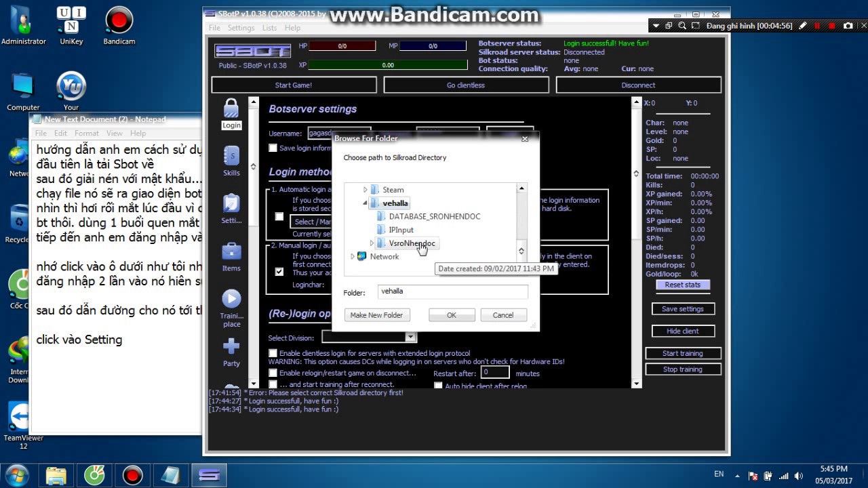Image resolution: width=868 pixels, height=488 pixels.
Task: Click the Bandicam pencil drawing tool
Action: pyautogui.click(x=803, y=26)
